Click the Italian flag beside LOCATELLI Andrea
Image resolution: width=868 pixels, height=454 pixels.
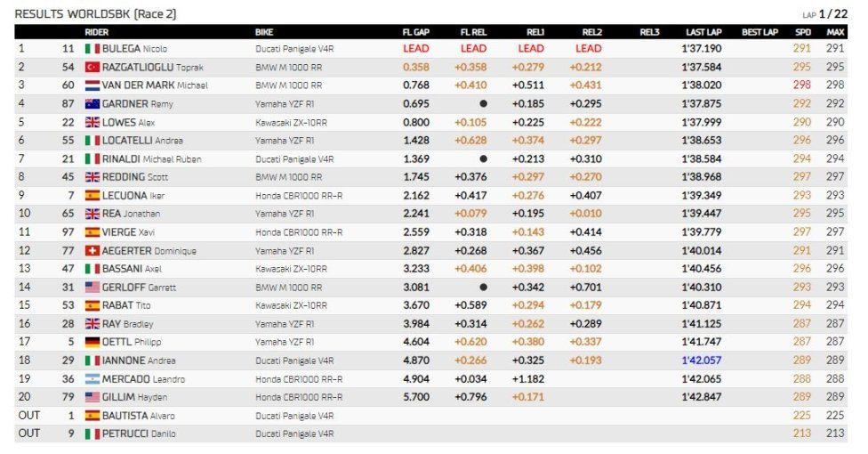click(x=92, y=141)
